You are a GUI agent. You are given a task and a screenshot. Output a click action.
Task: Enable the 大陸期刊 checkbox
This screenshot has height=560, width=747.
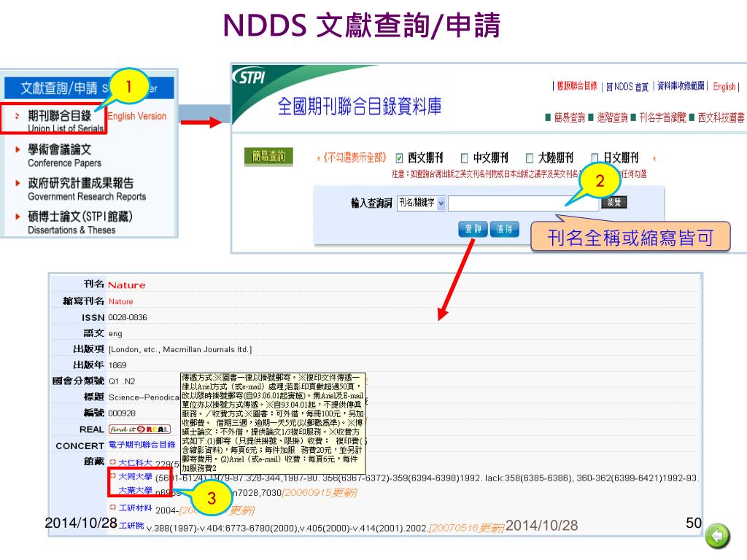(530, 158)
